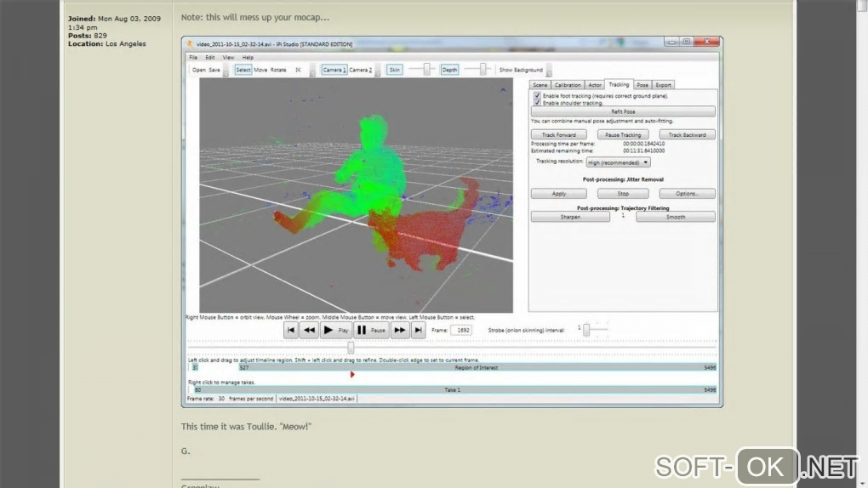Open jitter removal Options
868x488 pixels.
tap(687, 194)
